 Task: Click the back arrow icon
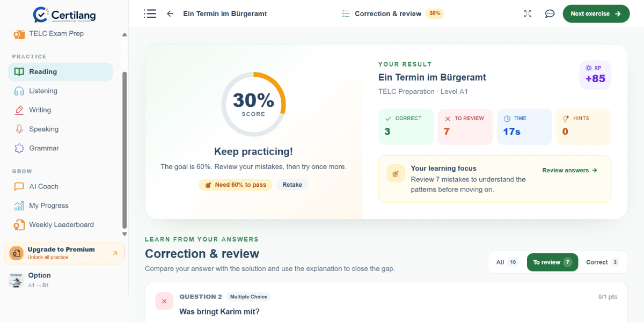pyautogui.click(x=170, y=14)
